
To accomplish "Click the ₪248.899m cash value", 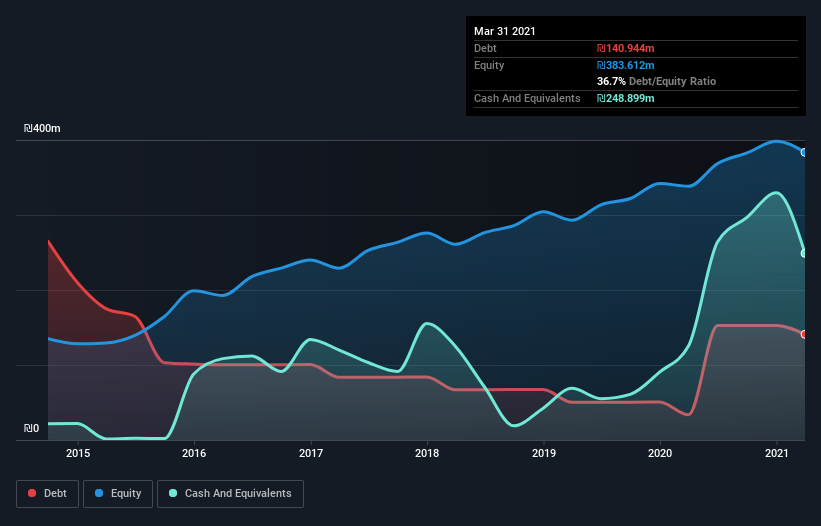I will click(626, 98).
